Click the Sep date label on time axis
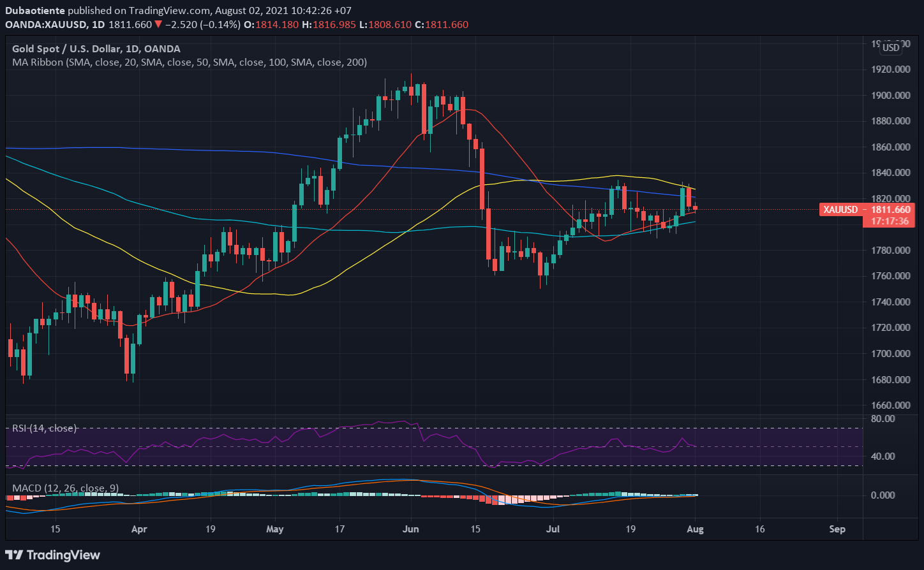This screenshot has width=924, height=570. pyautogui.click(x=837, y=529)
